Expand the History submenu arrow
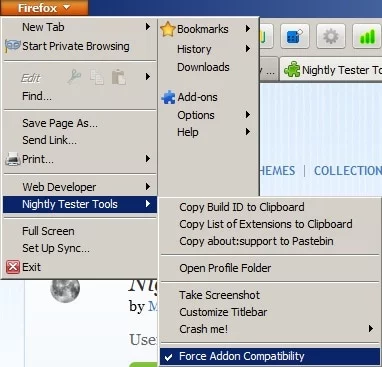The height and width of the screenshot is (367, 382). pos(248,49)
